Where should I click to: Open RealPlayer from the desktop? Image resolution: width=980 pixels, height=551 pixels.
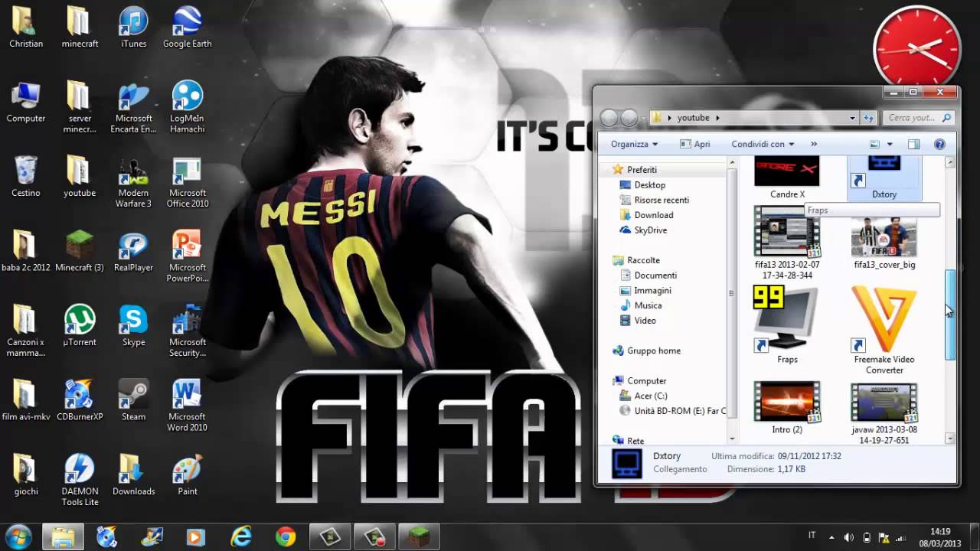[133, 251]
